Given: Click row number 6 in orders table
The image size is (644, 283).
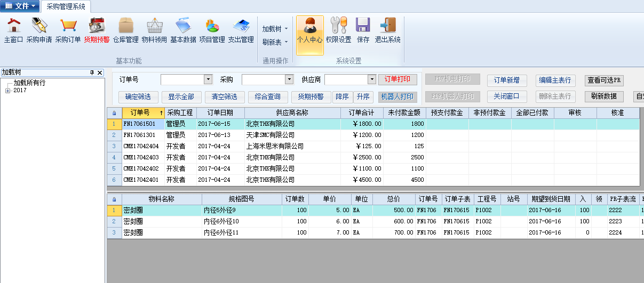Looking at the screenshot, I should (x=114, y=180).
